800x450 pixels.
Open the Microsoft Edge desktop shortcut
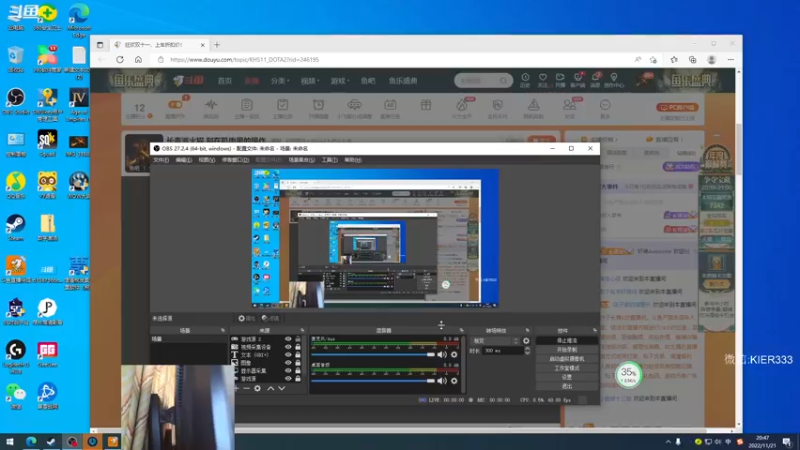pos(79,20)
